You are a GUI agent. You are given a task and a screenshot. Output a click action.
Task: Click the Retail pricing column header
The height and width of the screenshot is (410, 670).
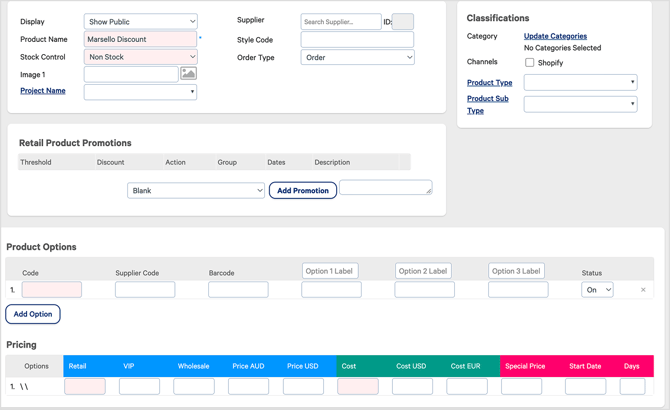click(77, 366)
